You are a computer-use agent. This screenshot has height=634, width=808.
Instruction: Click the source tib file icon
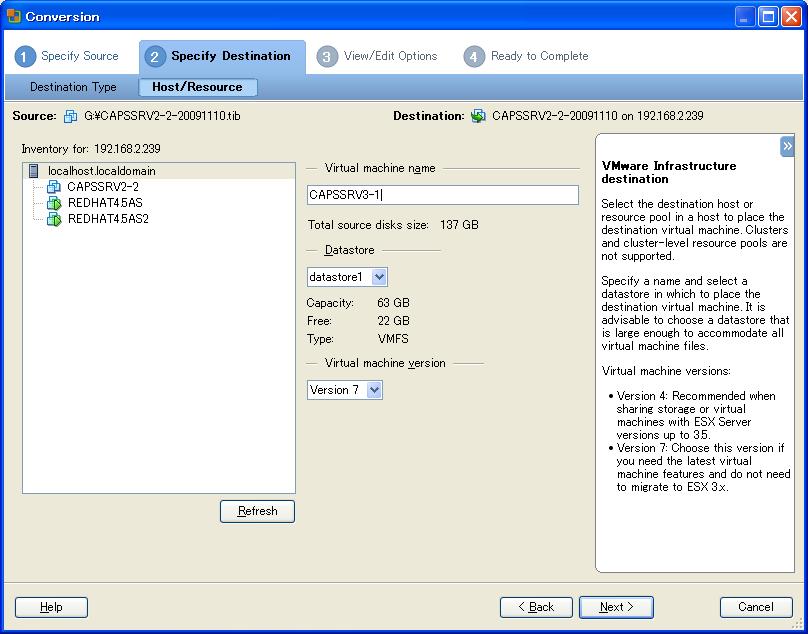[71, 116]
